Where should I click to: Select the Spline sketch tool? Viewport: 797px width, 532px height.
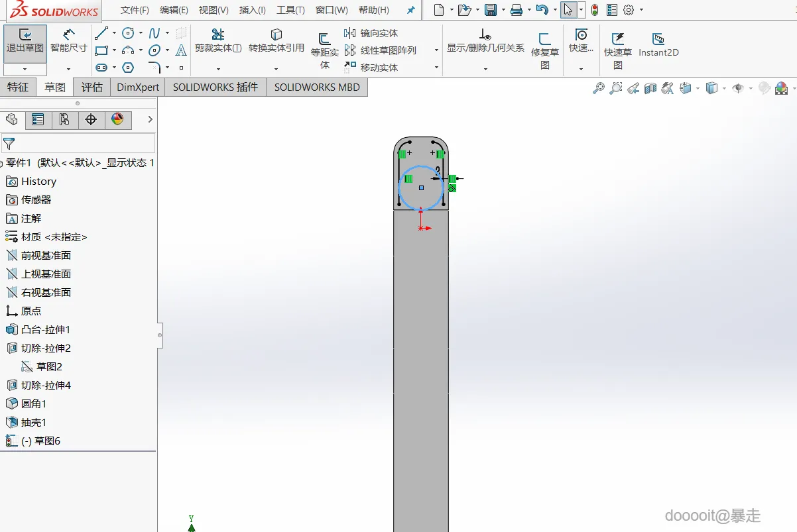[154, 33]
